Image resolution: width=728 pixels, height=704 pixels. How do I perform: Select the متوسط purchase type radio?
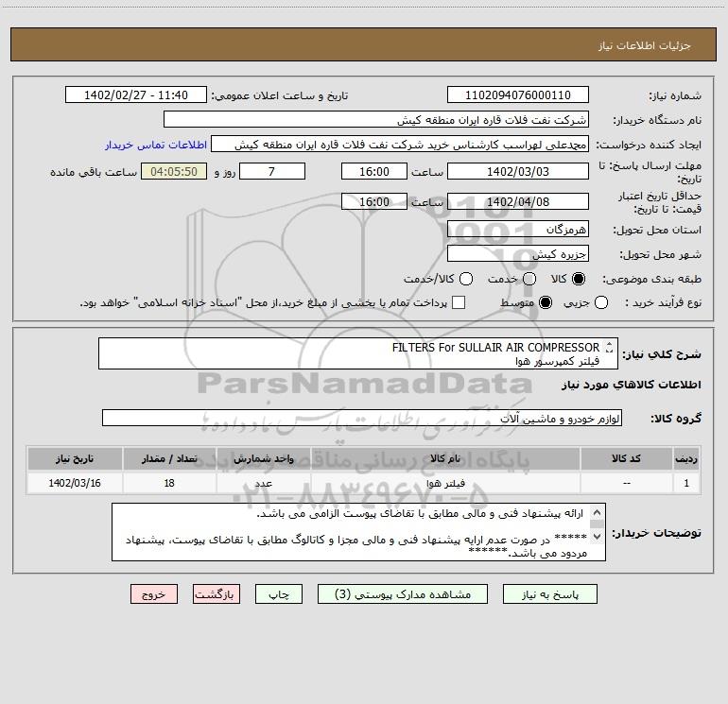(x=546, y=302)
